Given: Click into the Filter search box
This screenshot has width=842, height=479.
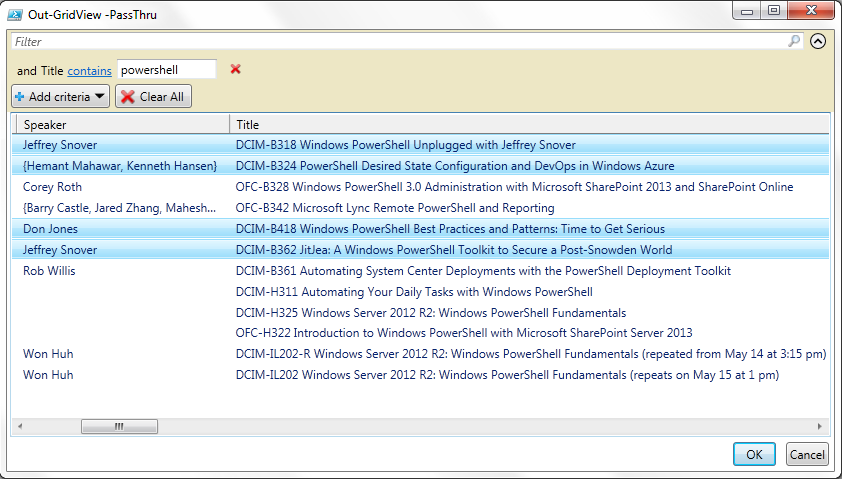Looking at the screenshot, I should click(400, 42).
